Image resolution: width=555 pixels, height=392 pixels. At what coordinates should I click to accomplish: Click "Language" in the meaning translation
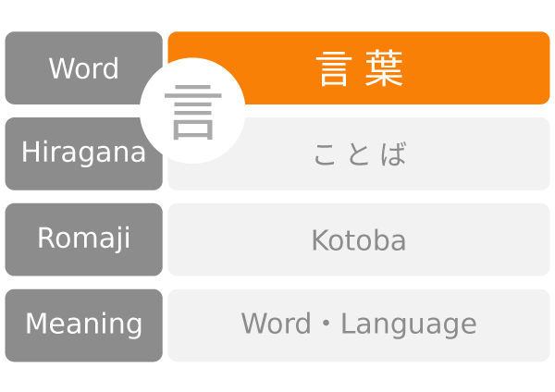point(409,325)
